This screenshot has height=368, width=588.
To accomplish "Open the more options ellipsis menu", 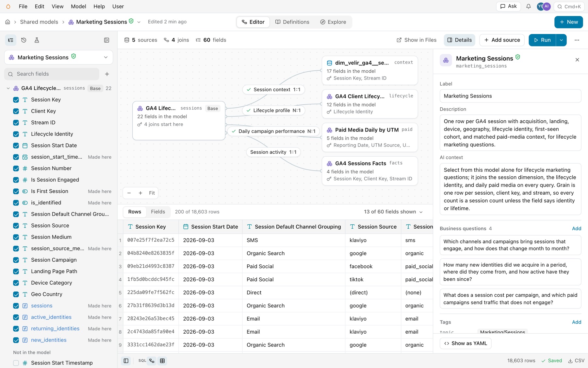I will pyautogui.click(x=577, y=40).
